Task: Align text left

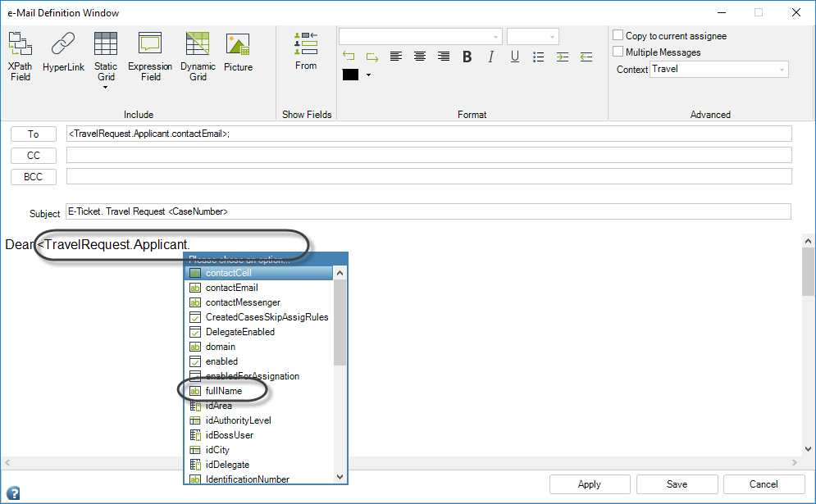Action: [396, 57]
